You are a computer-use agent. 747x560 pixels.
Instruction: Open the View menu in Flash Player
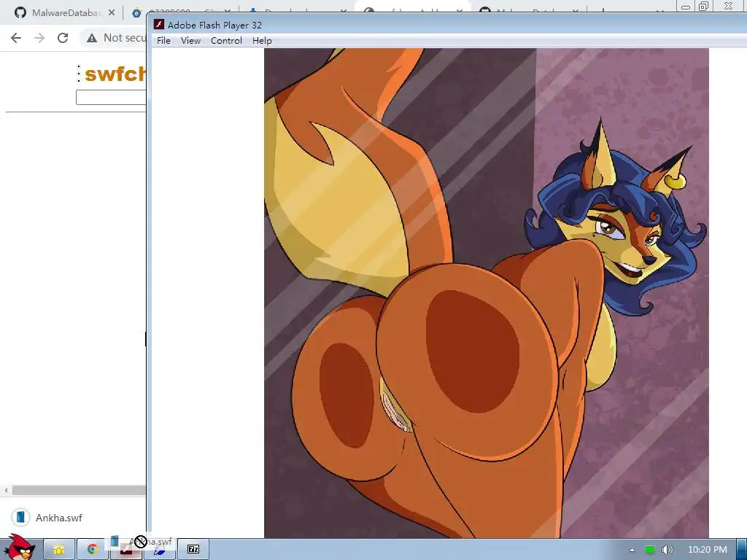tap(190, 41)
